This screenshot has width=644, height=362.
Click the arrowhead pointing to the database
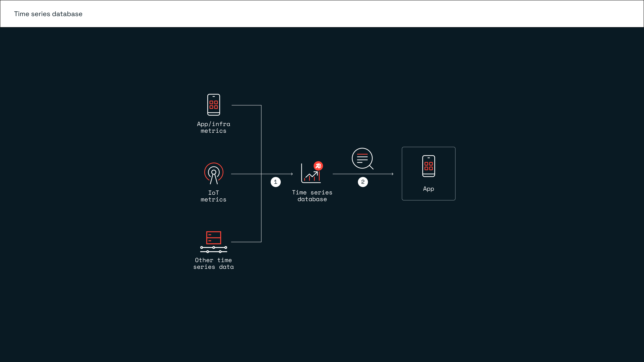(x=292, y=174)
